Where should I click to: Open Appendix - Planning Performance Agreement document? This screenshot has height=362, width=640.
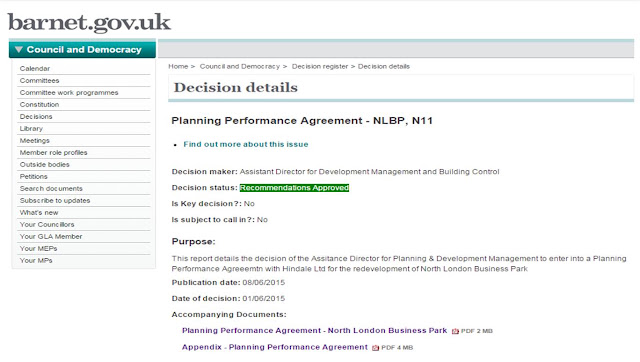coord(275,347)
